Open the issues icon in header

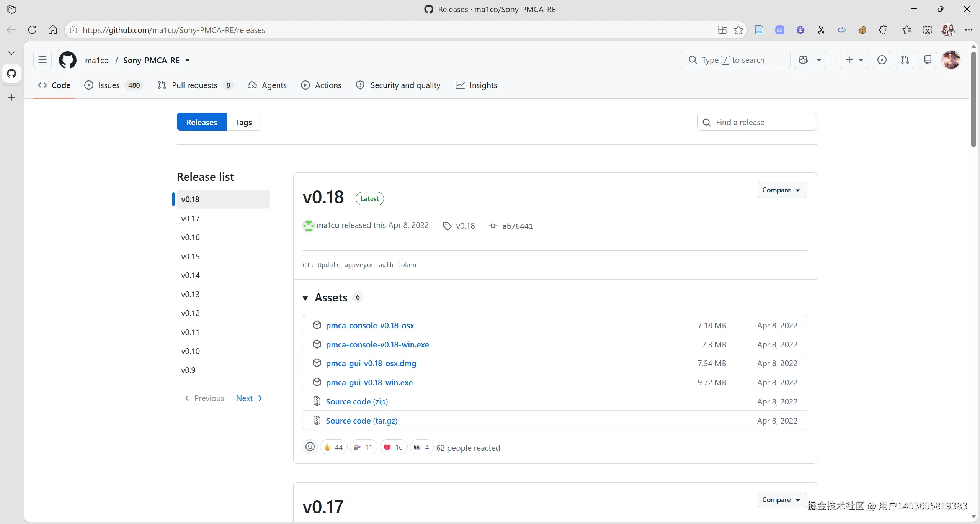[882, 60]
